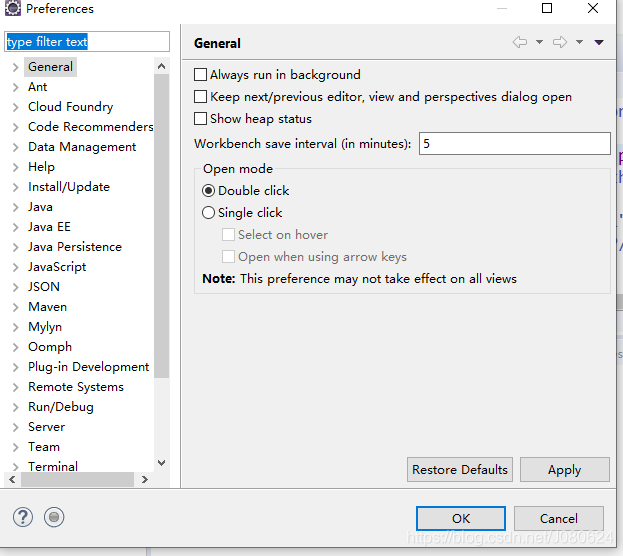Viewport: 623px width, 556px height.
Task: Expand the Code Recommenders node
Action: tap(15, 127)
